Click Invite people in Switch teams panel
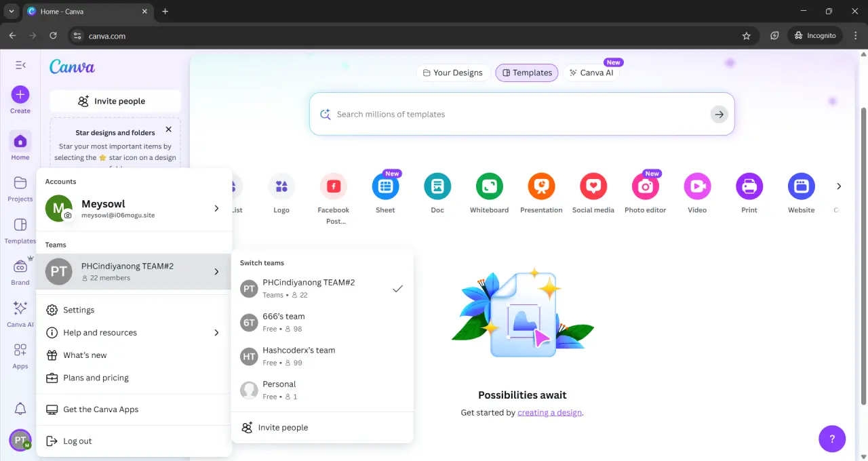The image size is (868, 461). pyautogui.click(x=322, y=428)
